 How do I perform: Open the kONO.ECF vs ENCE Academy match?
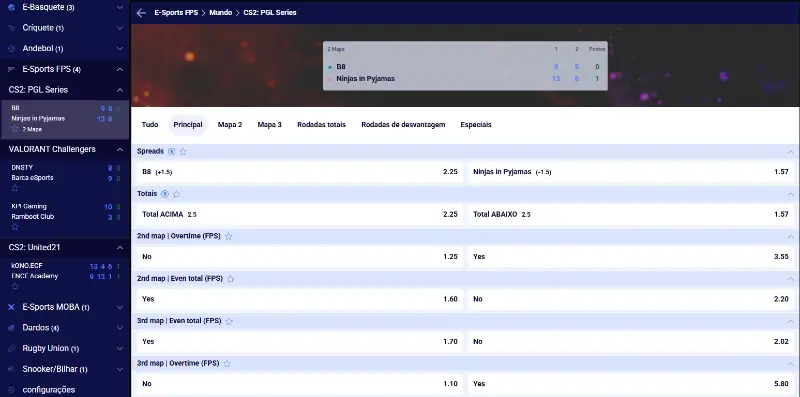(65, 276)
